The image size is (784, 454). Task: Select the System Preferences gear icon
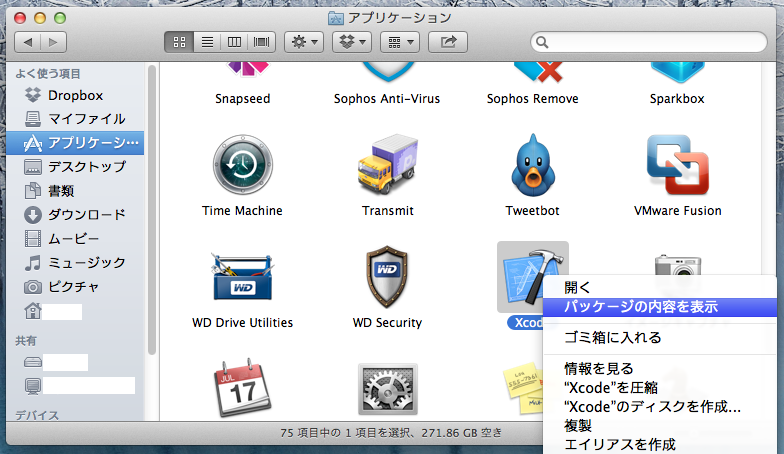point(388,389)
